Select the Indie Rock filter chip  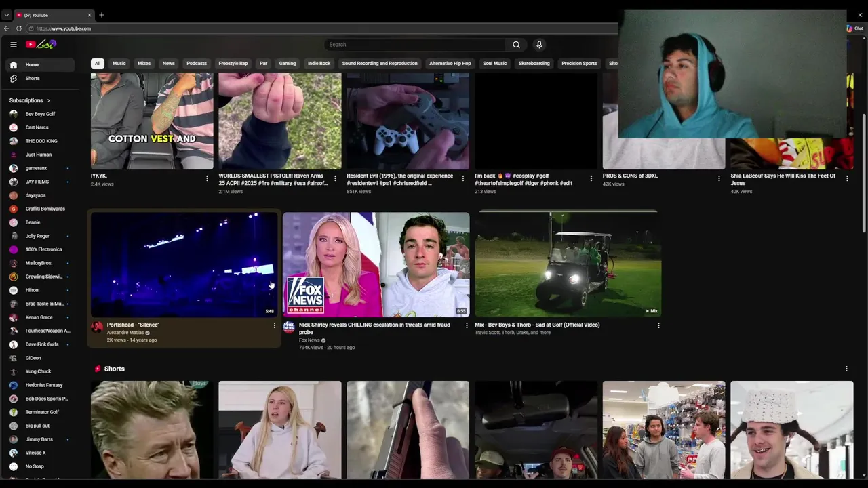pyautogui.click(x=319, y=64)
